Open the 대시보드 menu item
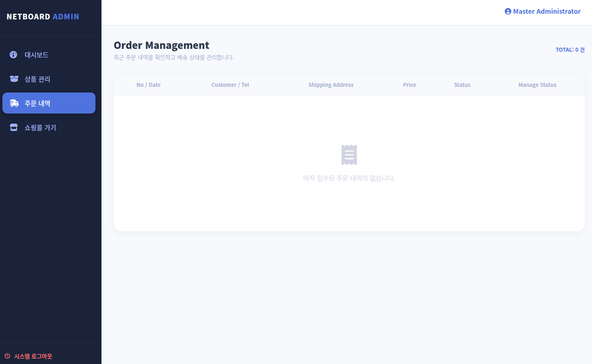Screen dimensions: 592x364 [36, 55]
